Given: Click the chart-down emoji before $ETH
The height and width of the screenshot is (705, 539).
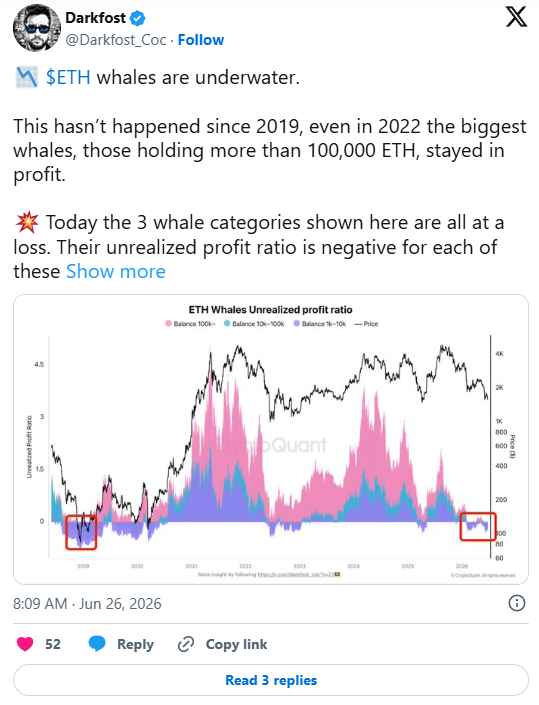Looking at the screenshot, I should point(27,77).
